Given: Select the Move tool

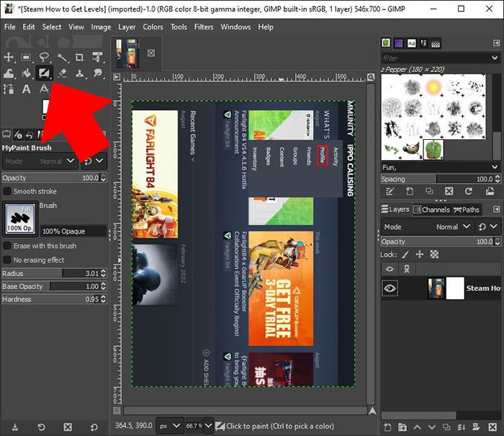Looking at the screenshot, I should click(9, 57).
